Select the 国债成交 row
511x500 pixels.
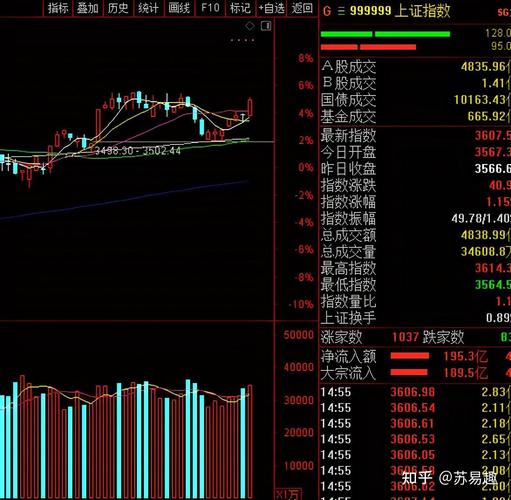pos(416,100)
